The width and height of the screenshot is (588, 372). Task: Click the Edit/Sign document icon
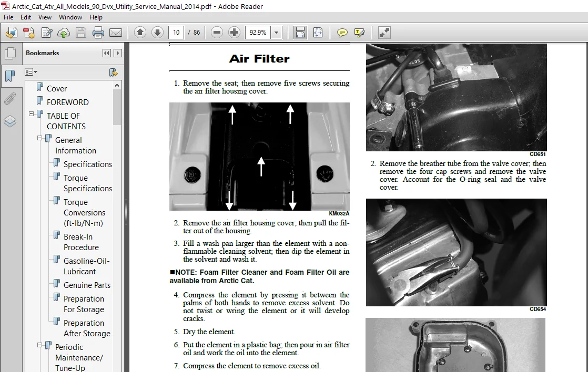click(x=46, y=33)
